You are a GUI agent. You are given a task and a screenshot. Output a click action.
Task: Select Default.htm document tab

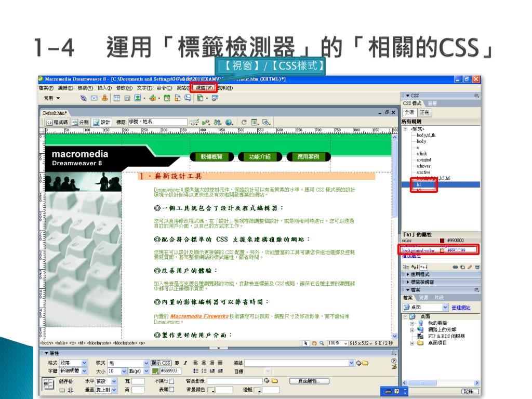pyautogui.click(x=55, y=113)
